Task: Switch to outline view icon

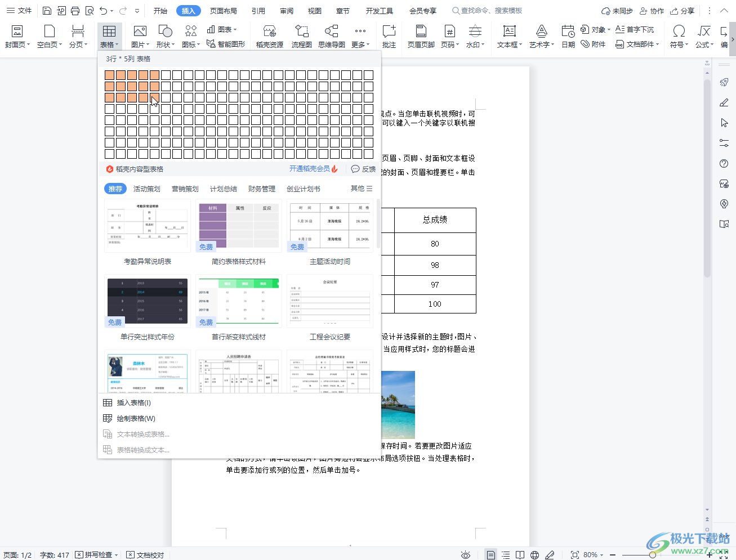Action: [x=506, y=555]
